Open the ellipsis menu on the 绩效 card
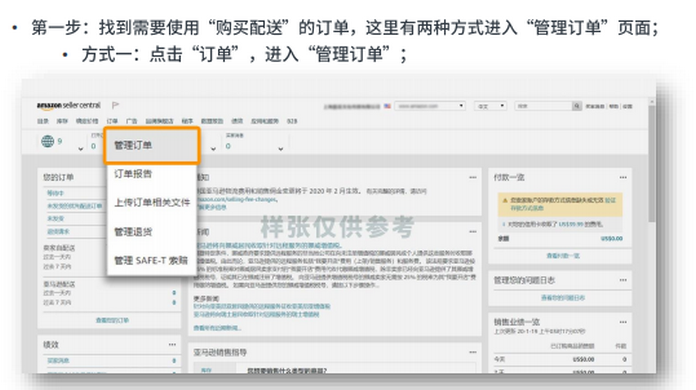Viewport: 696px width, 390px height. (x=172, y=344)
